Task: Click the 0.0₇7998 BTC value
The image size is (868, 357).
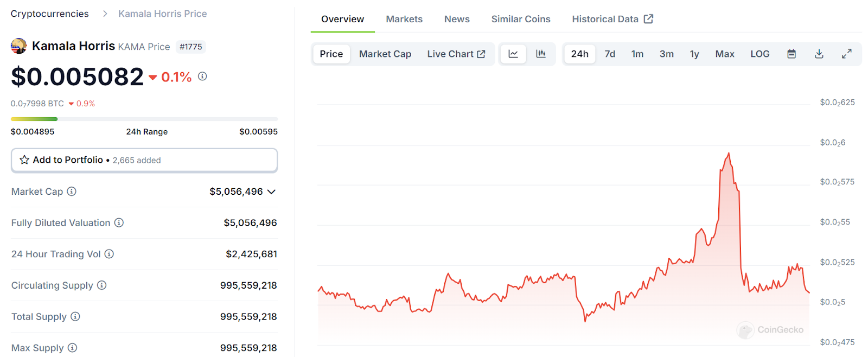Action: (x=37, y=104)
